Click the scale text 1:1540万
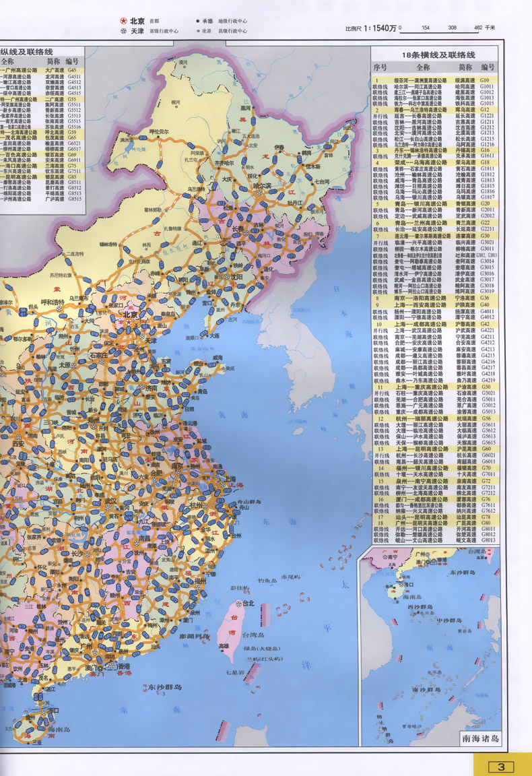Viewport: 532px width, 776px height. (x=380, y=28)
